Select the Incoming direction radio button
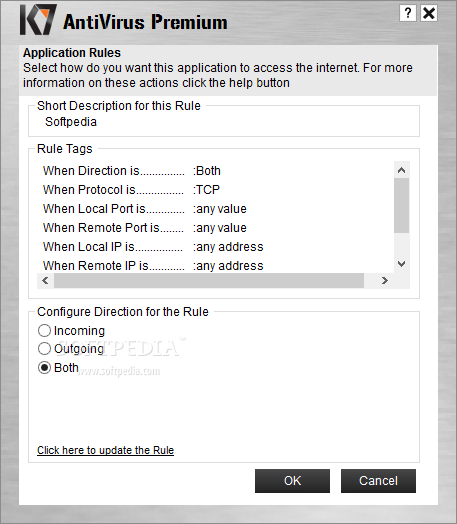457x524 pixels. click(x=44, y=331)
